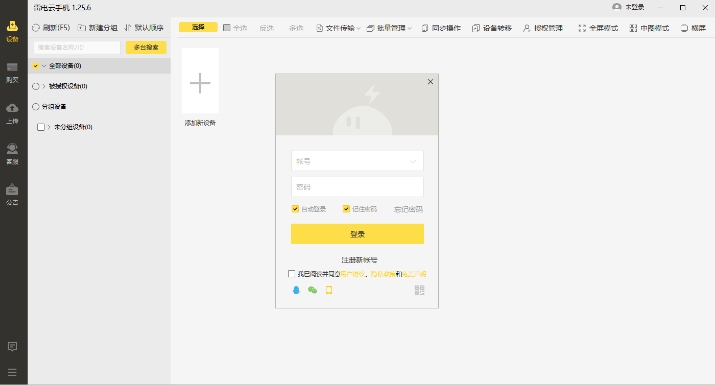Click the third greyed selection option in toolbar
The image size is (715, 385).
point(296,28)
